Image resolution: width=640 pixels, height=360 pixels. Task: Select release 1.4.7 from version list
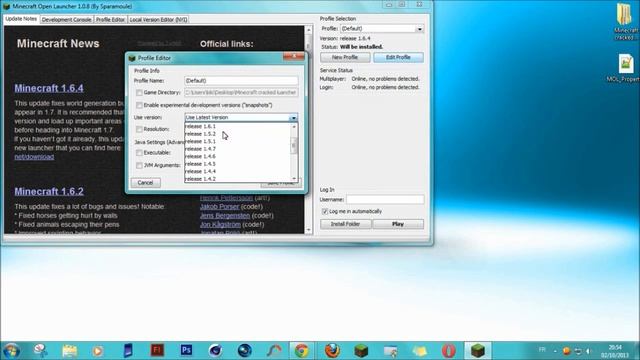point(238,149)
